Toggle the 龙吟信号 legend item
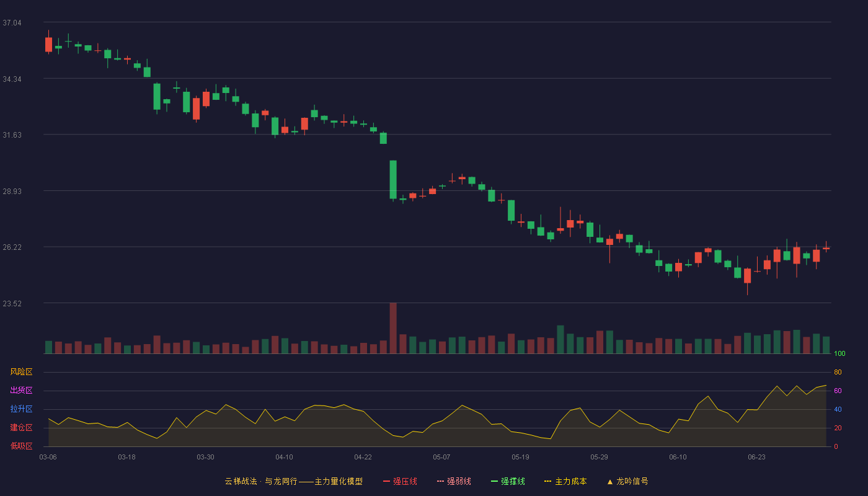This screenshot has height=496, width=868. coord(627,481)
